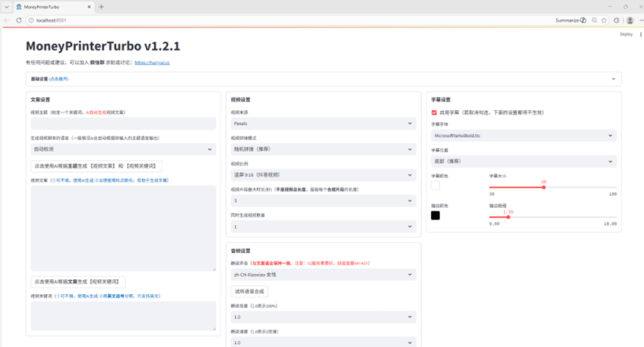The height and width of the screenshot is (347, 644).
Task: Click the 视频文案 text area
Action: pyautogui.click(x=123, y=228)
